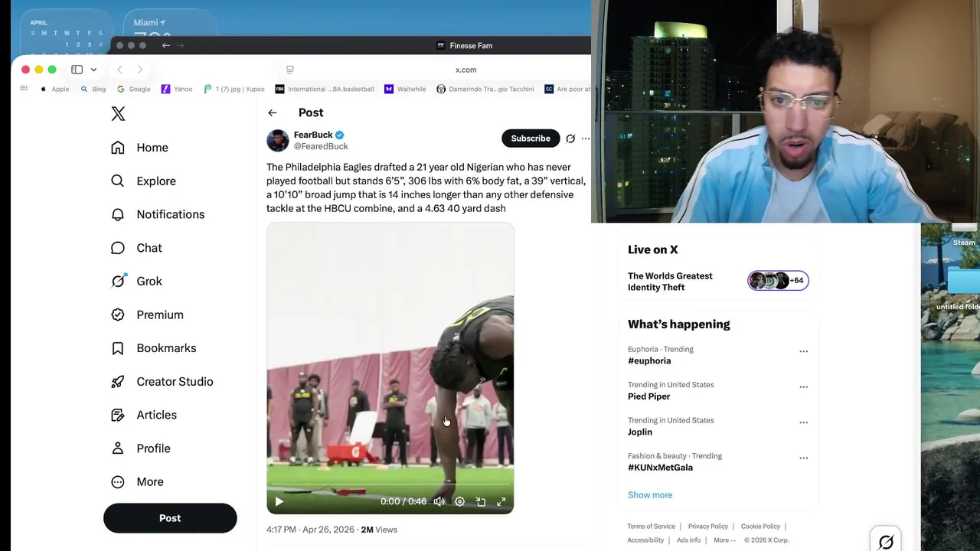Enter fullscreen on the video
Viewport: 980px width, 551px height.
[x=501, y=501]
